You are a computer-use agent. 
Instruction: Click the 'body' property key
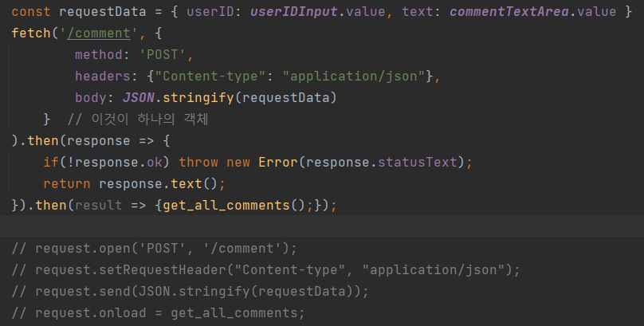[91, 98]
